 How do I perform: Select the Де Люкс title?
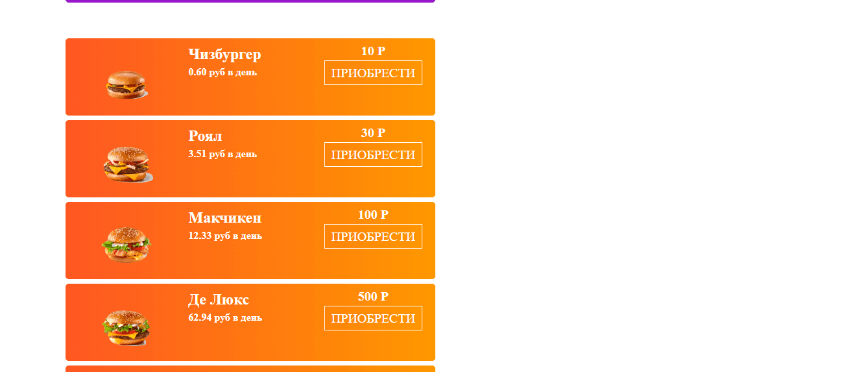219,300
